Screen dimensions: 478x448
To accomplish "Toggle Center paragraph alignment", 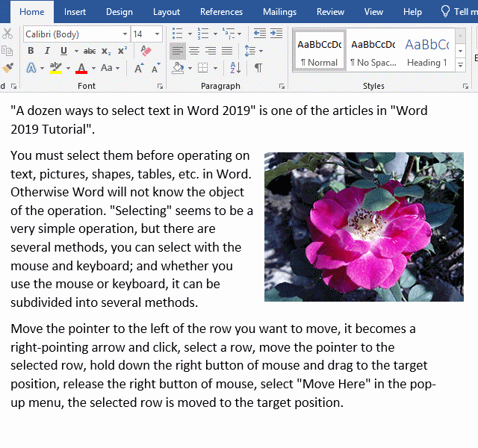I will point(194,51).
